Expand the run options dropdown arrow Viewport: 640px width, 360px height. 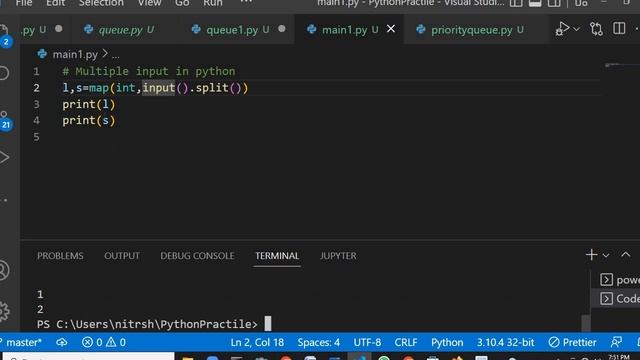coord(576,29)
